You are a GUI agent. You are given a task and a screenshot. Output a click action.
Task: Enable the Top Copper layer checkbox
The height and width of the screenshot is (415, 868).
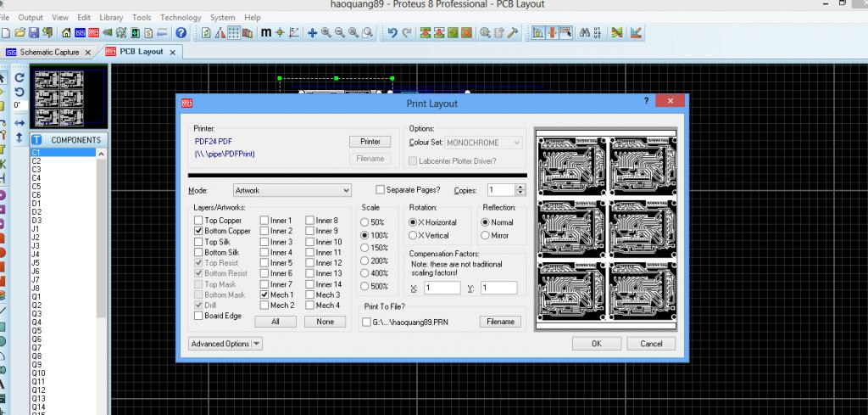click(198, 221)
